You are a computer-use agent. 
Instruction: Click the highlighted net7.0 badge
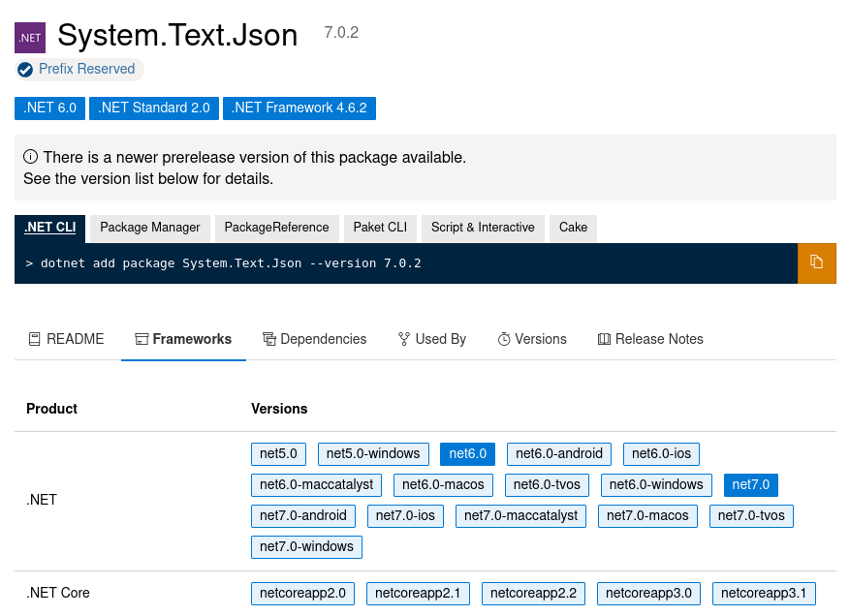(751, 485)
